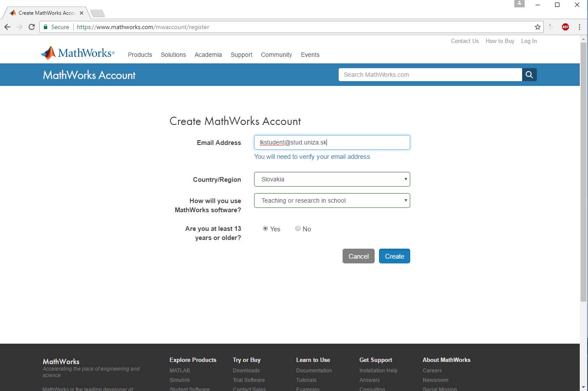Click the Try or Buy footer heading
Viewport: 588px width, 391px height.
tap(247, 360)
